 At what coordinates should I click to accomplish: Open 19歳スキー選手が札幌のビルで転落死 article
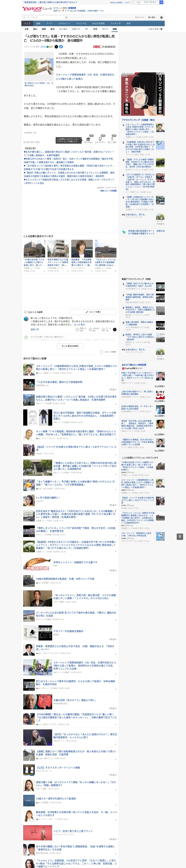pos(56,799)
